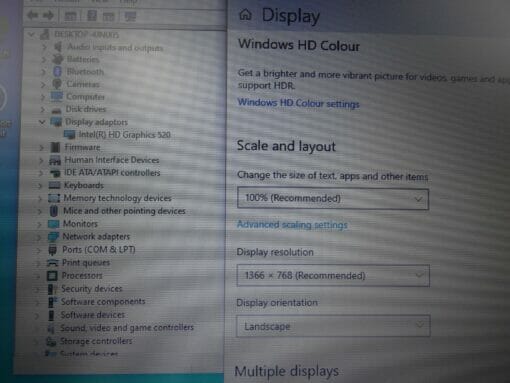Expand the Network adapters arrow
510x383 pixels.
[39, 237]
